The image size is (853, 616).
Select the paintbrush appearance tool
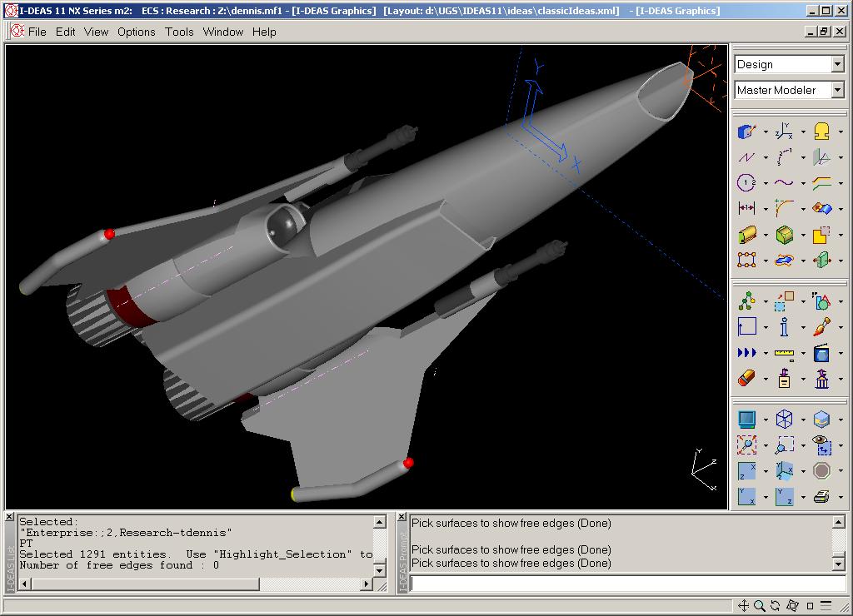[x=821, y=326]
